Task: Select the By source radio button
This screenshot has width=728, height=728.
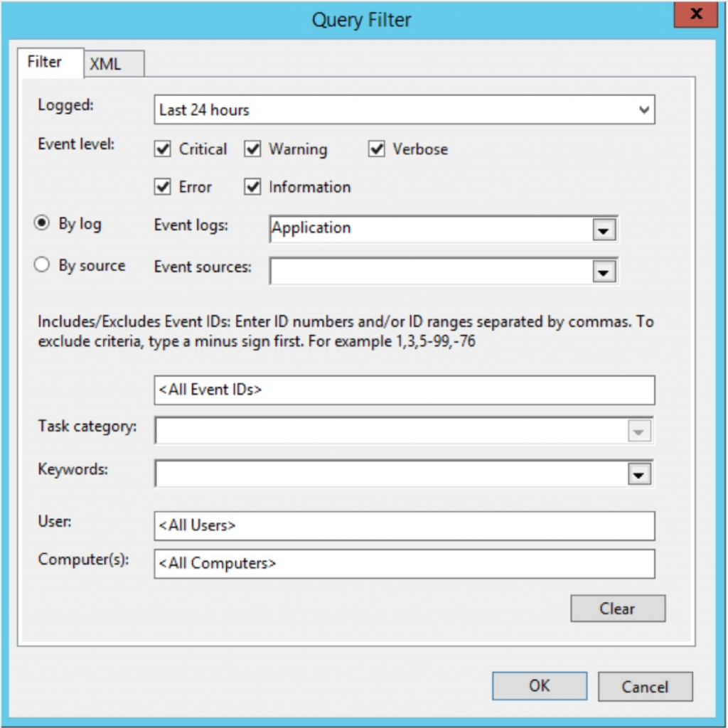Action: (43, 264)
